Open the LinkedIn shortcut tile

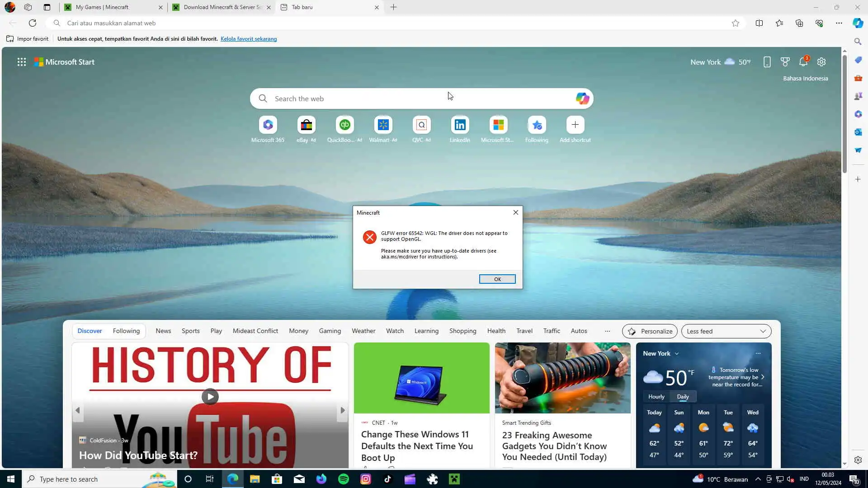[460, 125]
